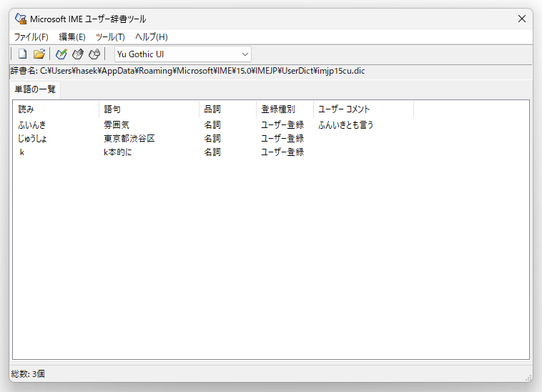Click the ふんいきとも言う comment
Viewport: 542px width, 392px height.
(x=345, y=124)
